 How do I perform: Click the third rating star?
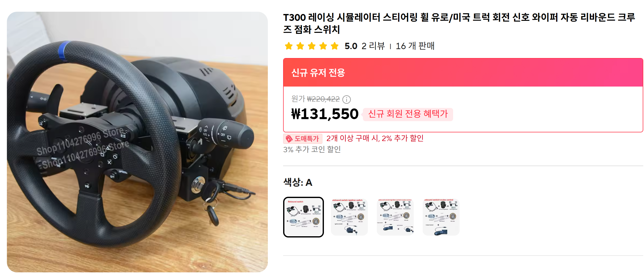tap(312, 46)
